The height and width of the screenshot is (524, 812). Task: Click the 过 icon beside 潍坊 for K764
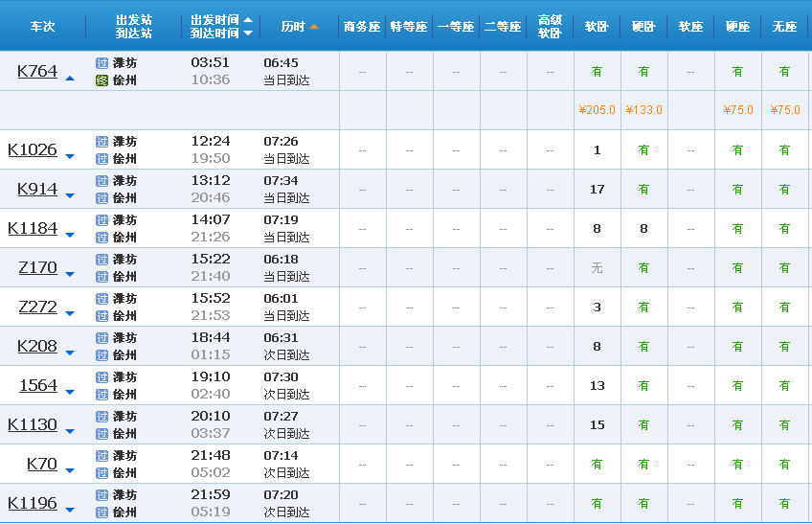tap(102, 63)
